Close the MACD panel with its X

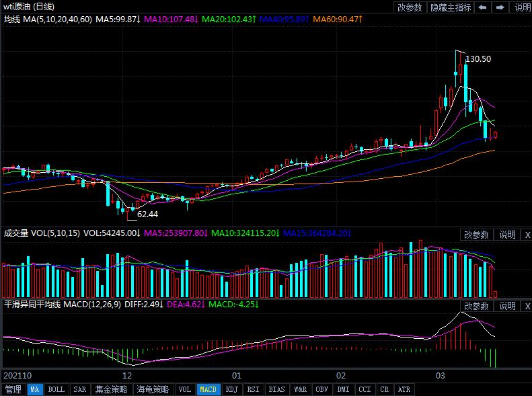tap(527, 306)
